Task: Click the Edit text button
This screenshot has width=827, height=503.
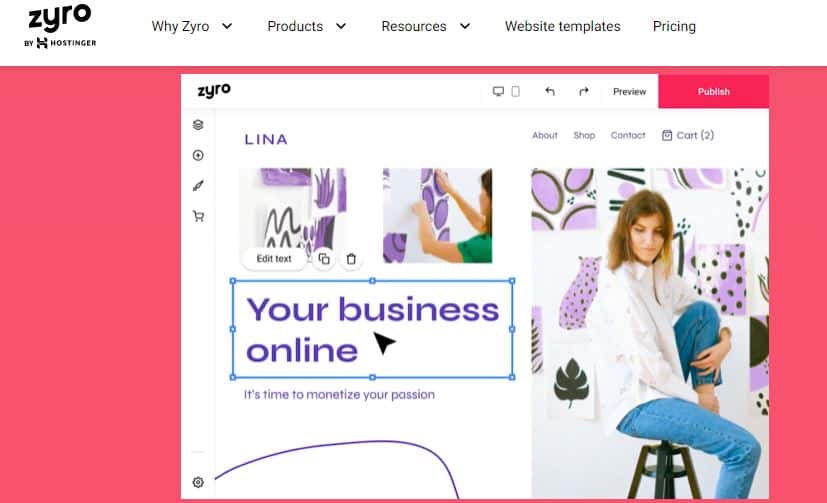Action: click(x=274, y=258)
